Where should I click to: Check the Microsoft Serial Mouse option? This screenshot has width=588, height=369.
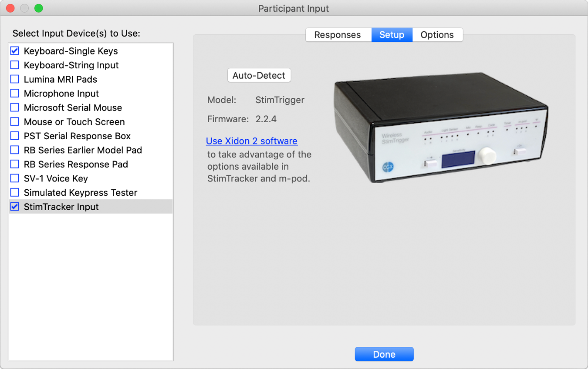pos(14,107)
